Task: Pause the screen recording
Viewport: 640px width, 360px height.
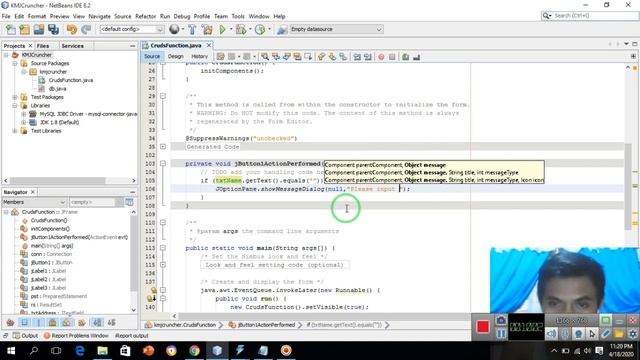Action: click(501, 334)
